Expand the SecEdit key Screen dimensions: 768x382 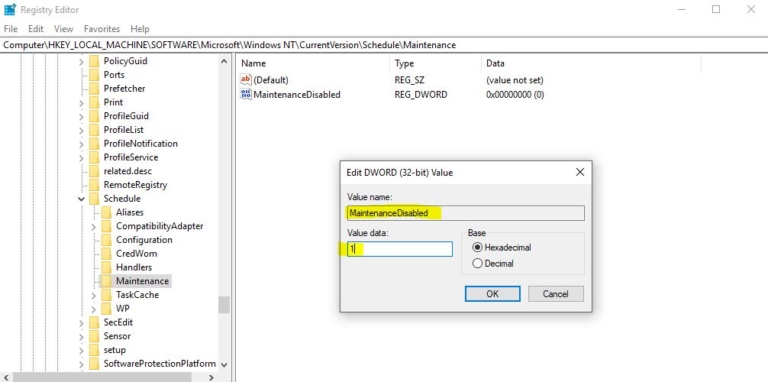[81, 323]
